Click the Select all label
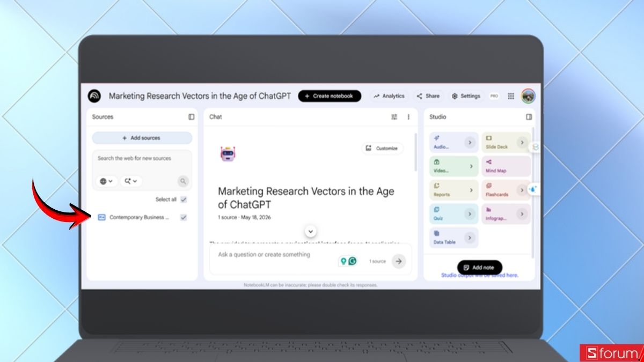The width and height of the screenshot is (644, 362). click(166, 200)
